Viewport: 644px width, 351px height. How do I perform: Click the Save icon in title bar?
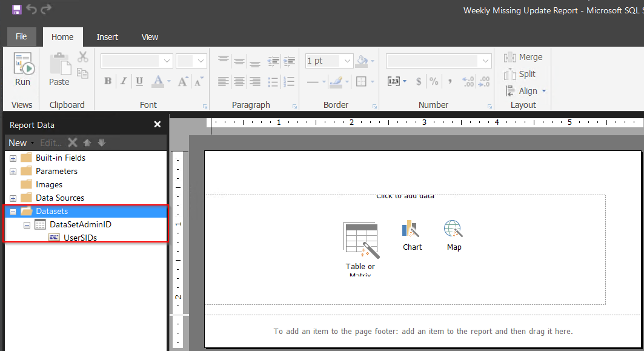17,10
